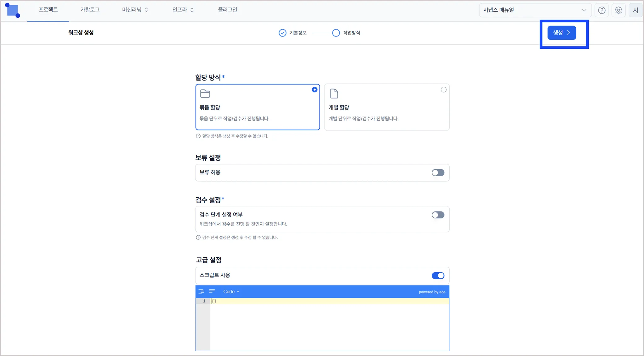Click the user avatar icon 시

tap(635, 10)
